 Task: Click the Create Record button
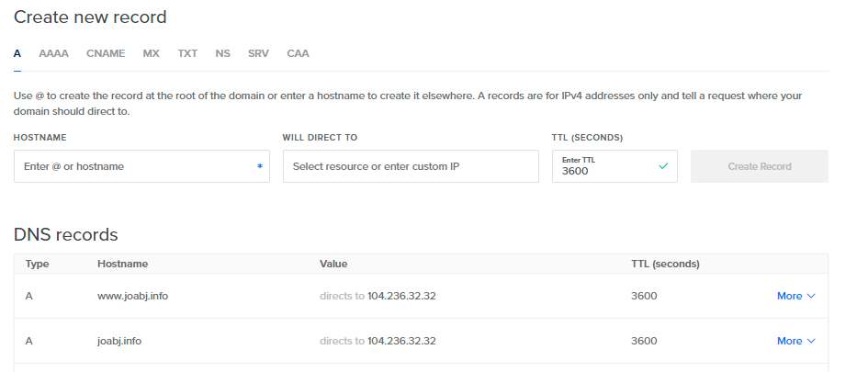point(760,166)
